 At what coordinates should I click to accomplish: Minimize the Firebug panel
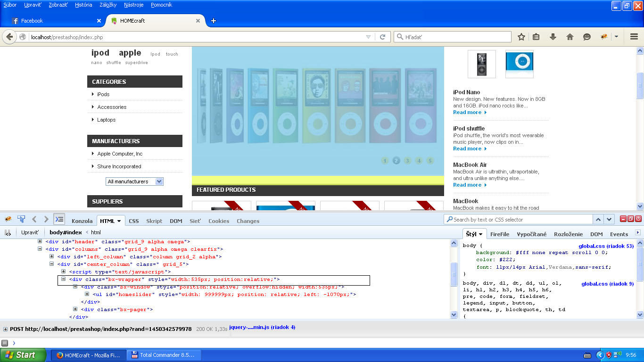[x=623, y=219]
